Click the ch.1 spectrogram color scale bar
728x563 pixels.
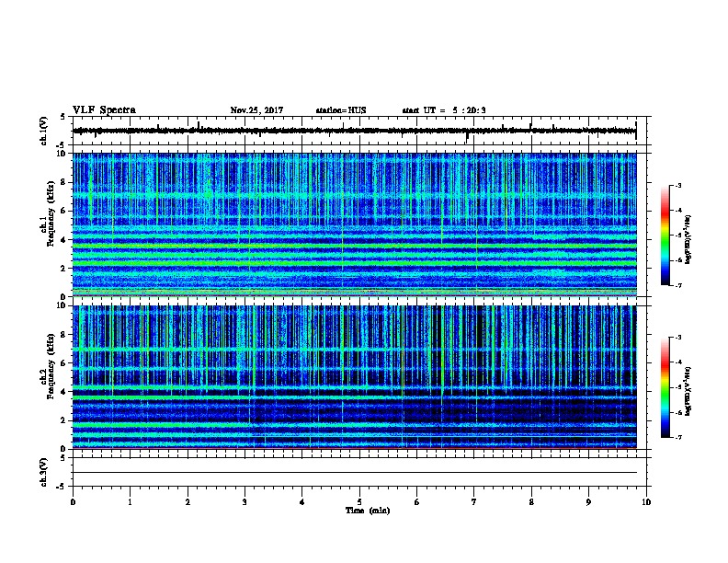[665, 236]
